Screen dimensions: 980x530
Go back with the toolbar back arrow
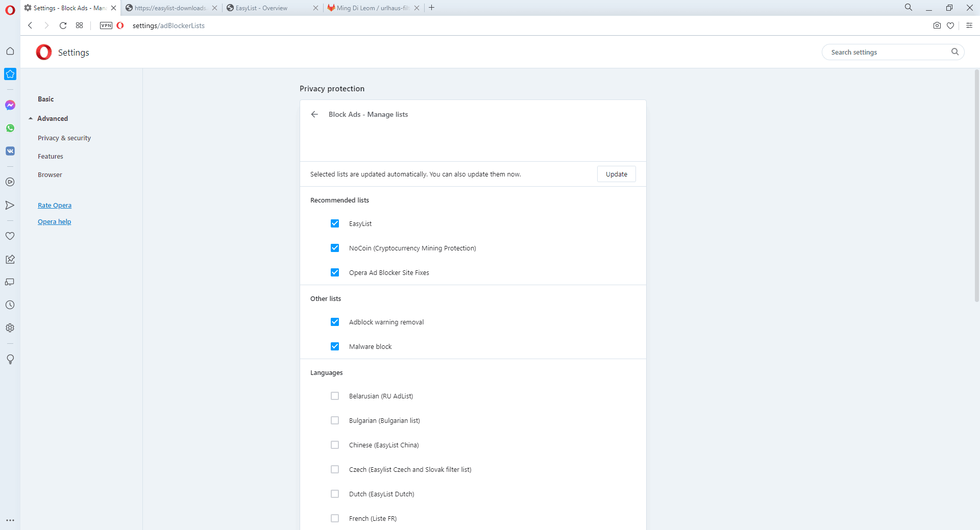coord(30,26)
